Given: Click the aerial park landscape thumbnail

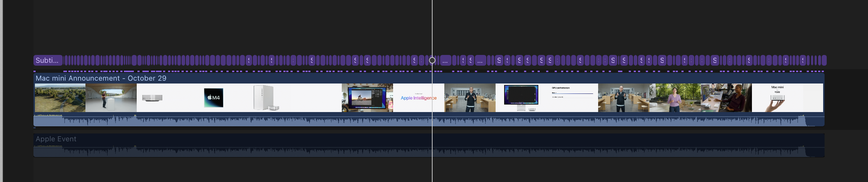Looking at the screenshot, I should click(60, 98).
